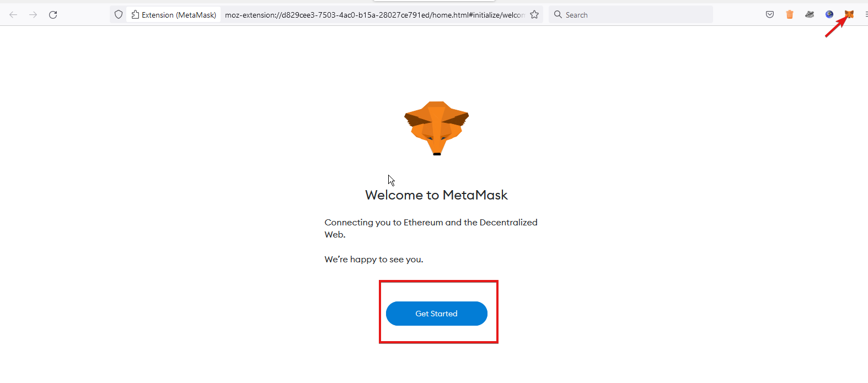Save page to Pocket
The height and width of the screenshot is (383, 868).
770,14
